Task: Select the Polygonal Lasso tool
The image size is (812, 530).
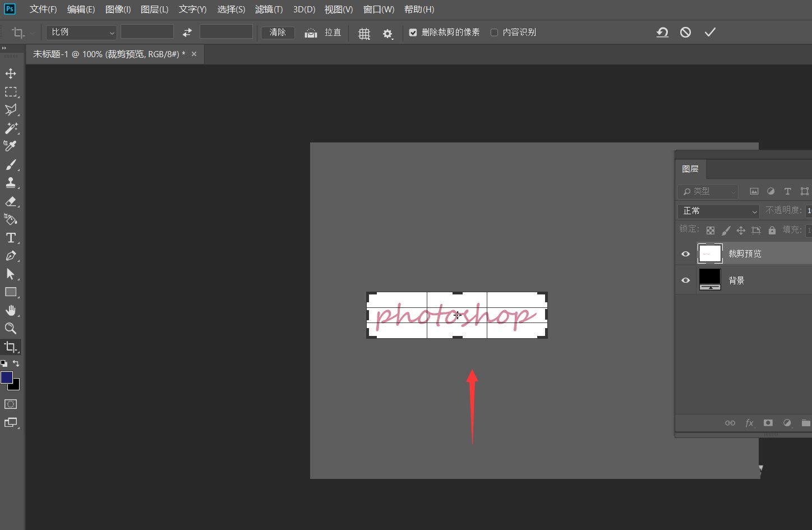Action: 11,110
